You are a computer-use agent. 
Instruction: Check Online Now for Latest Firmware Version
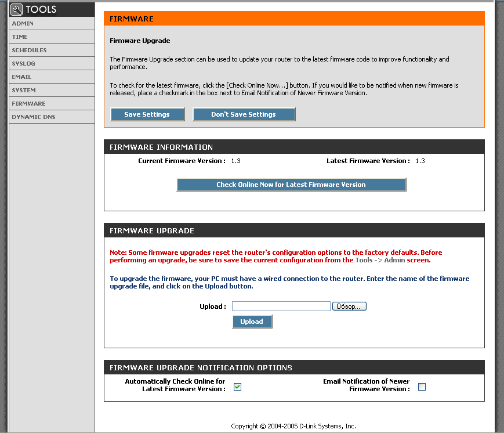click(x=291, y=185)
